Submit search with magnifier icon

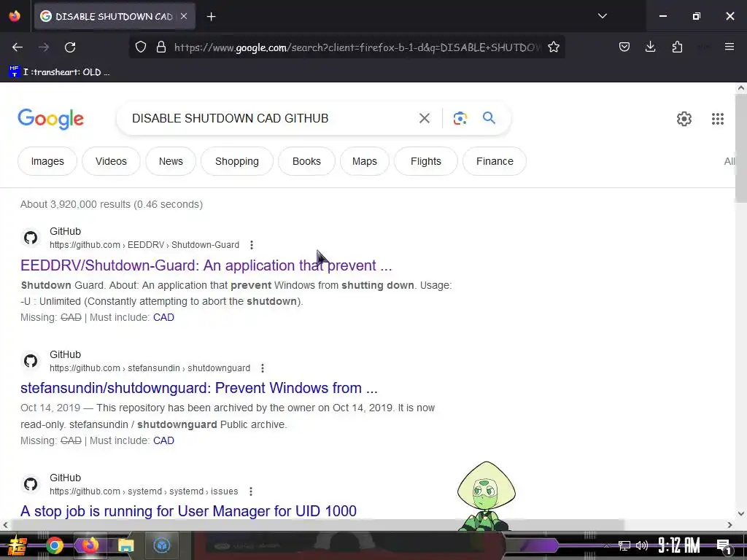coord(489,117)
